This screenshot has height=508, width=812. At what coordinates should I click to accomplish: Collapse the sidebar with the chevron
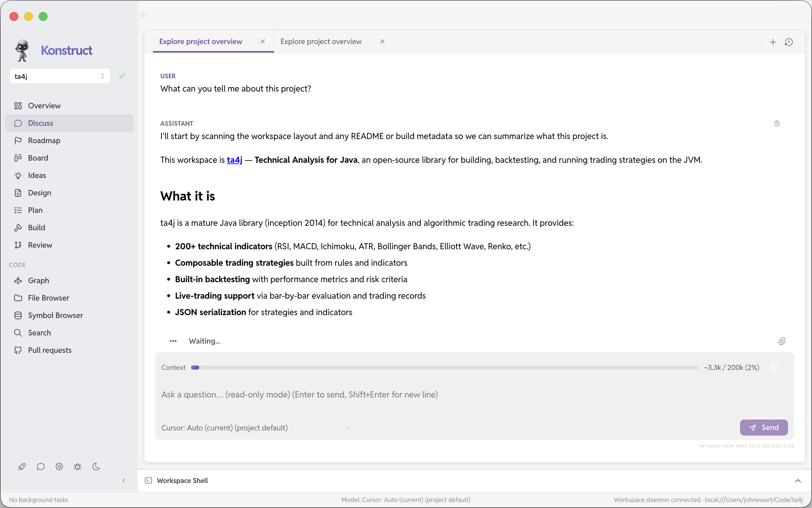click(x=124, y=481)
